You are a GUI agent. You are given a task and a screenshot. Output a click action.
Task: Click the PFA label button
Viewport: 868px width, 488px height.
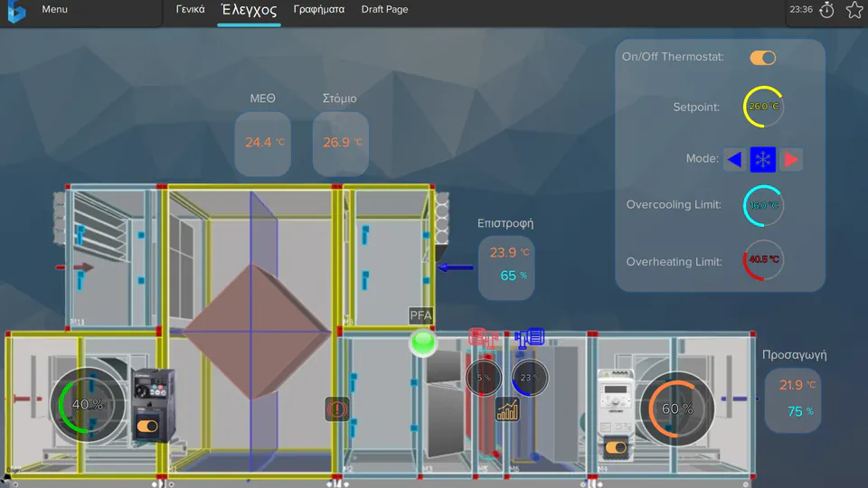point(420,316)
